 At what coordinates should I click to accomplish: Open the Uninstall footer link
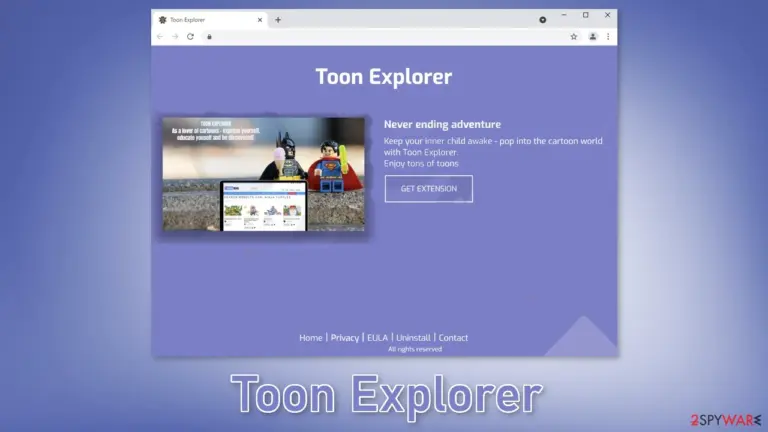pyautogui.click(x=413, y=338)
